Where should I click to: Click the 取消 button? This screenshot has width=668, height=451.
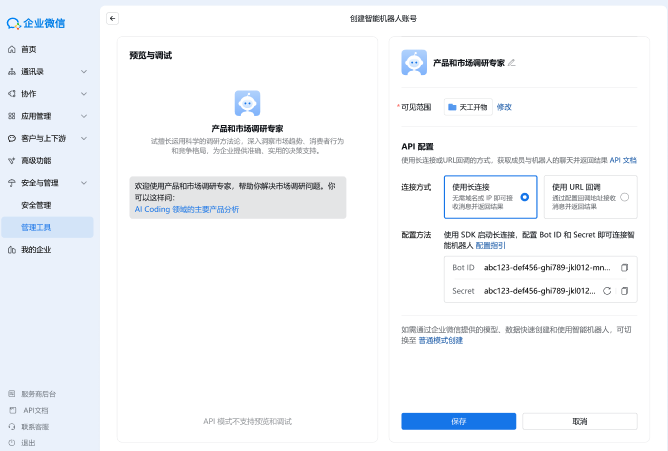coord(579,421)
